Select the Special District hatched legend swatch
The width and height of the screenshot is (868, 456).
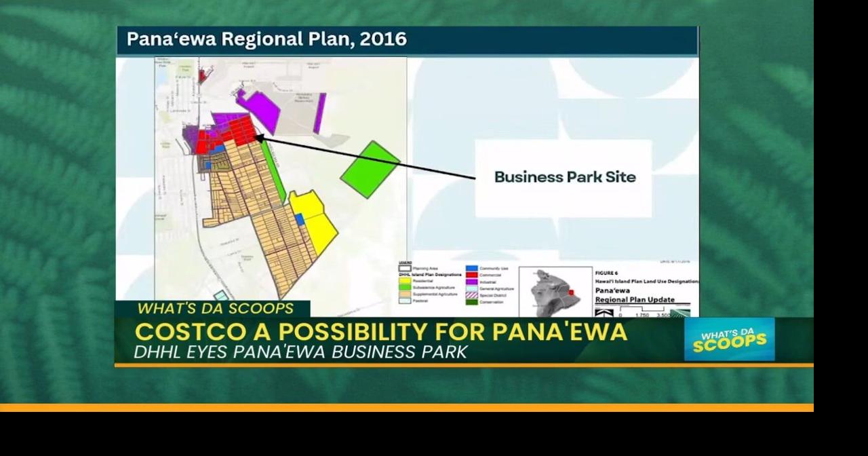(471, 295)
